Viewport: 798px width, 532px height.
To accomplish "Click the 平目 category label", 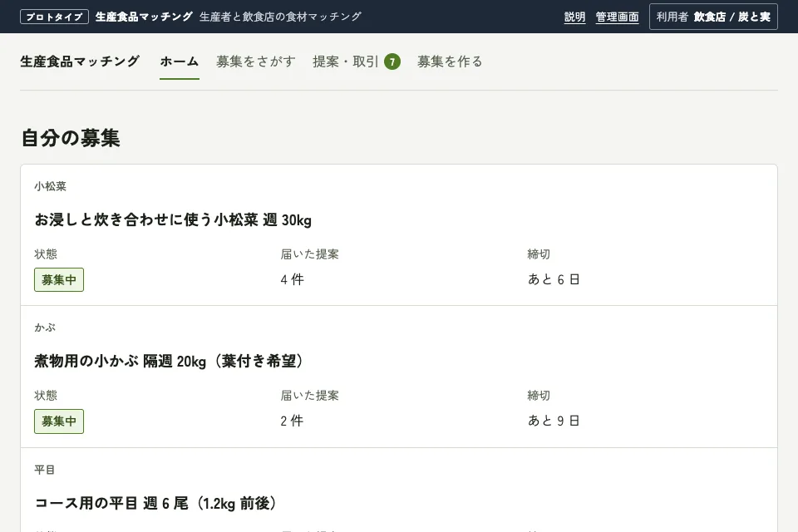I will tap(45, 470).
